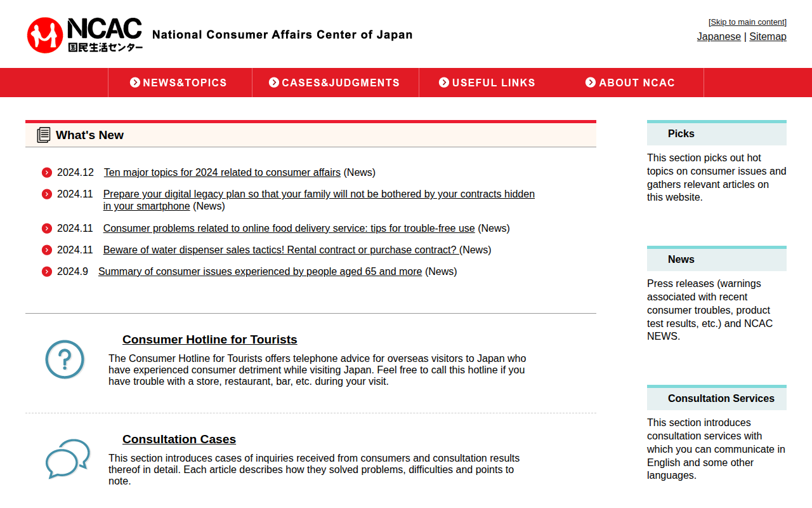Click the red bullet beside water dispenser item
This screenshot has height=508, width=812.
pos(47,250)
